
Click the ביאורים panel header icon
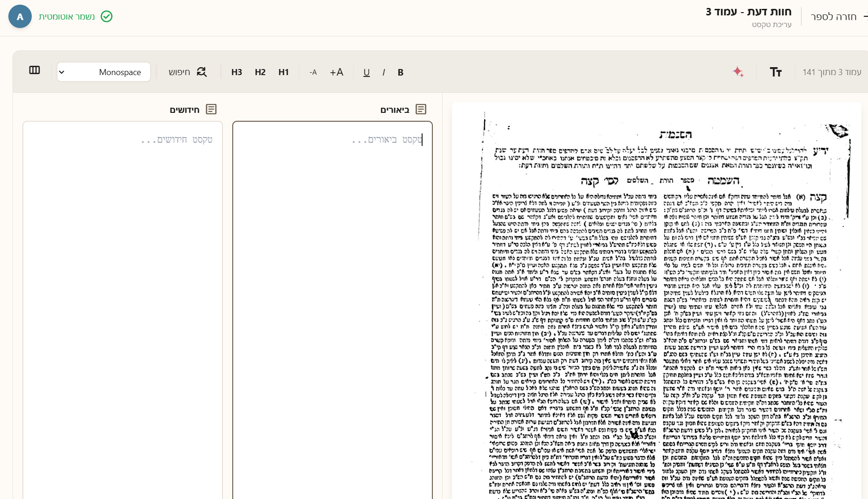421,109
